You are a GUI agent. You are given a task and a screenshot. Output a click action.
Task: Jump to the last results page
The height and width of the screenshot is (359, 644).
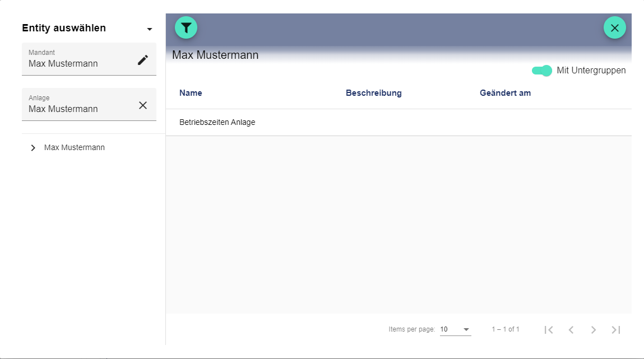[615, 329]
